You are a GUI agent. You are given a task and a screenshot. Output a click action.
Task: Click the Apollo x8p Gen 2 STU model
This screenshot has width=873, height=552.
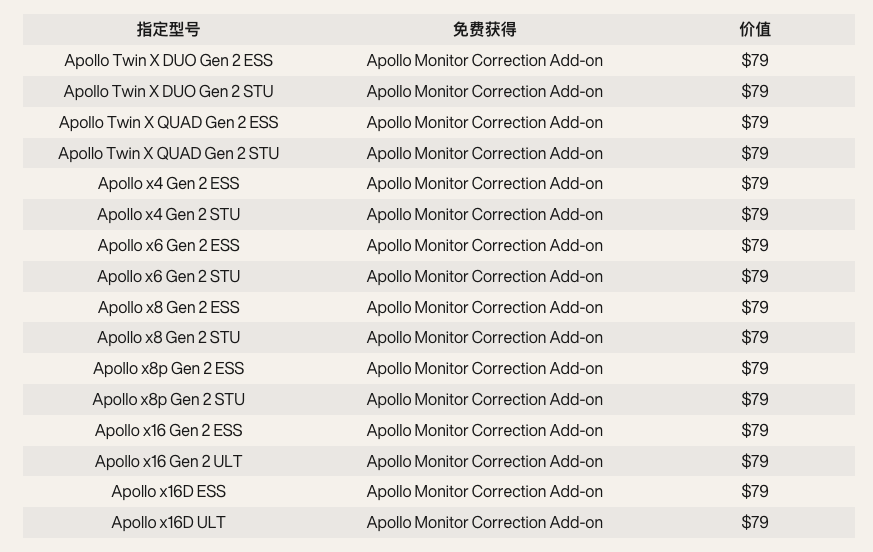pos(168,399)
